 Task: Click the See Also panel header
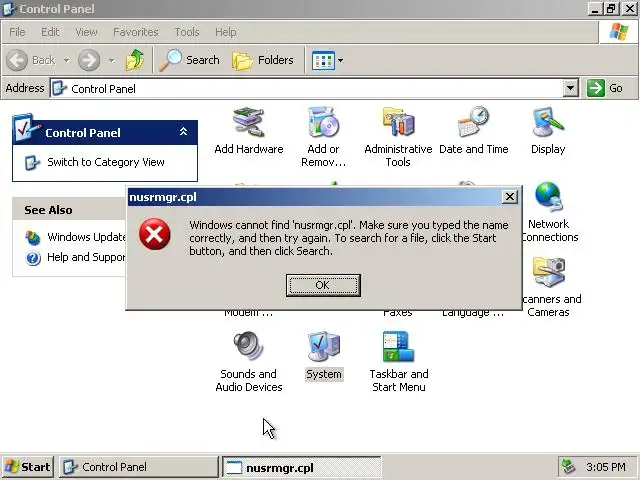pyautogui.click(x=69, y=210)
